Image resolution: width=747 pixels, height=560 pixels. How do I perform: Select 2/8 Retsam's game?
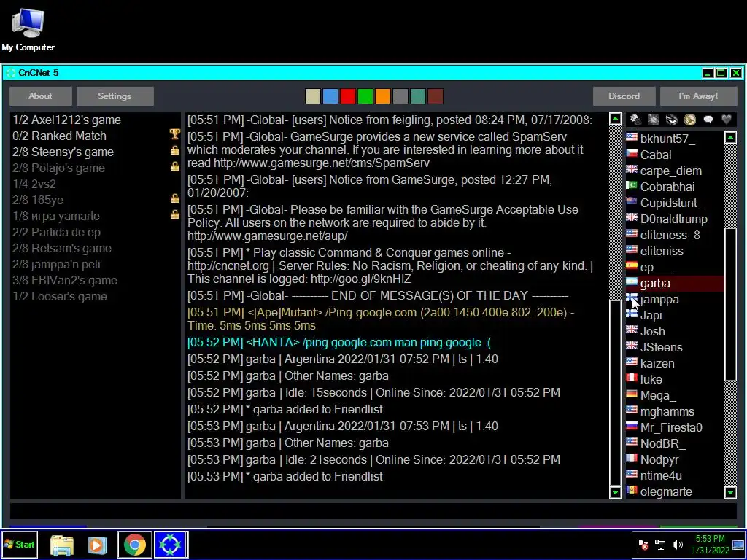coord(96,249)
